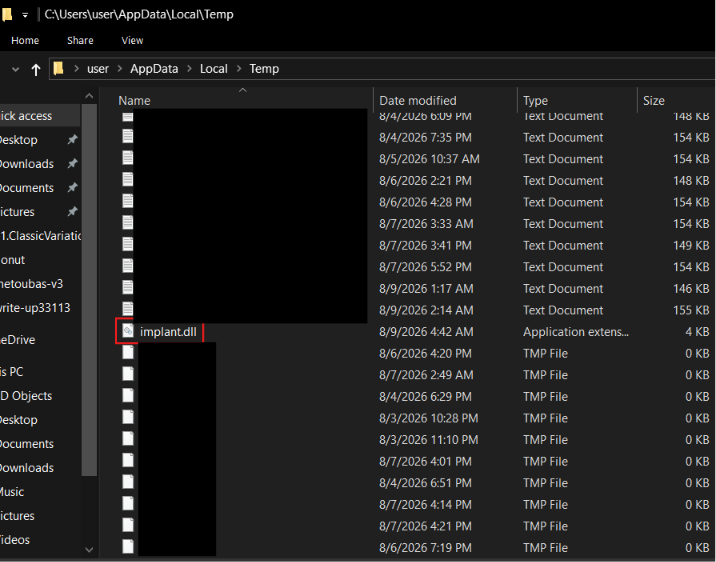This screenshot has width=716, height=562.
Task: Click the implant.dll file icon
Action: coord(128,331)
